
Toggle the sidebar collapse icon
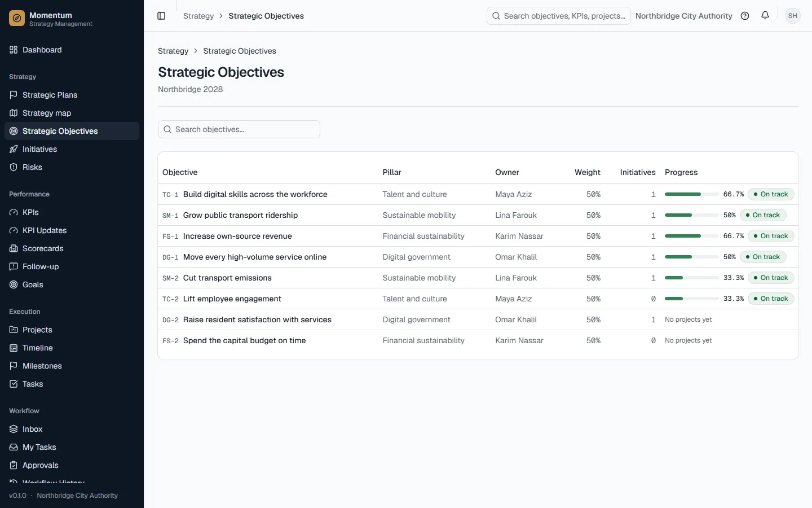[x=161, y=16]
